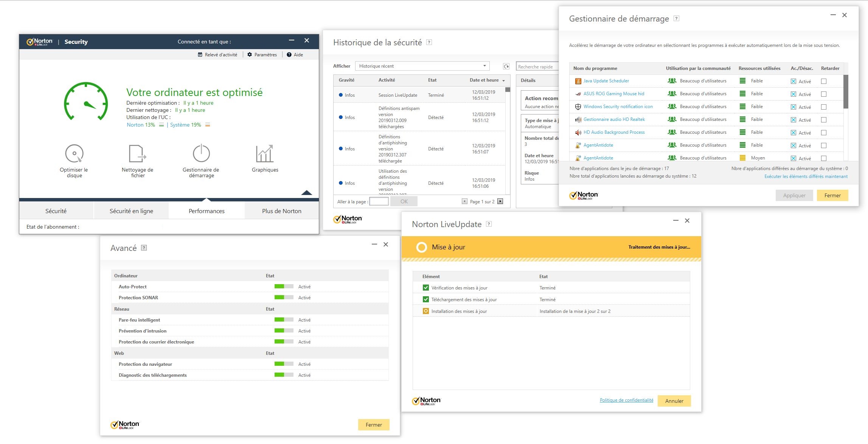Click Java Update Scheduler program icon
Image resolution: width=868 pixels, height=444 pixels.
pos(578,81)
